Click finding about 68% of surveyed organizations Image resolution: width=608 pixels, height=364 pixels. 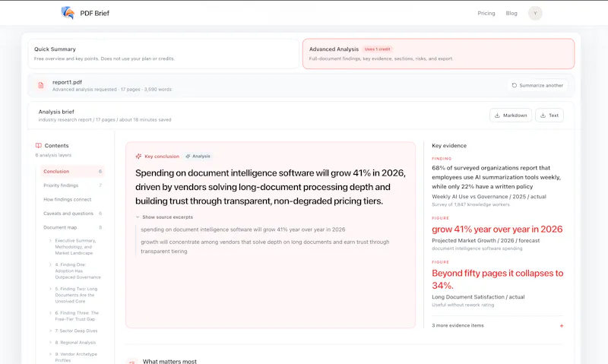point(496,177)
